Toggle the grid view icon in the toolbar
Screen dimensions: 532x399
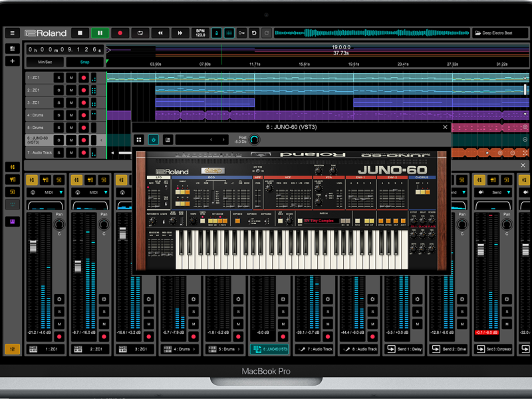click(x=229, y=33)
